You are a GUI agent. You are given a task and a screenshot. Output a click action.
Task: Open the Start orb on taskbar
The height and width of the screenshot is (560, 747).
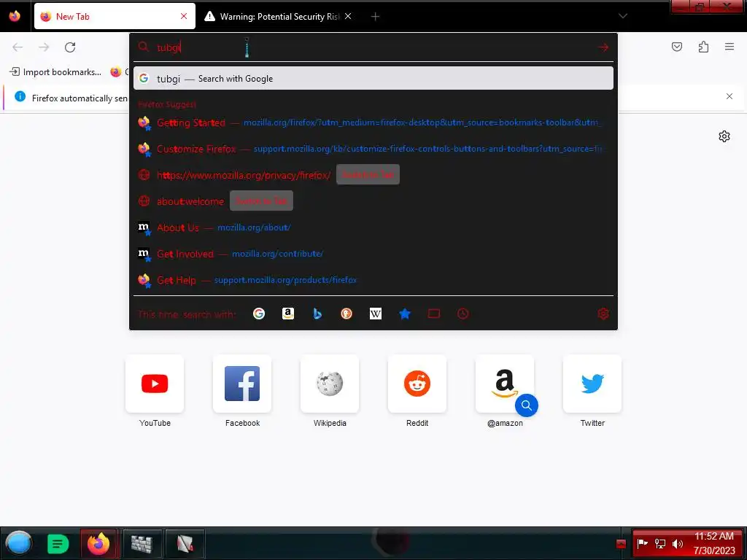pyautogui.click(x=19, y=543)
